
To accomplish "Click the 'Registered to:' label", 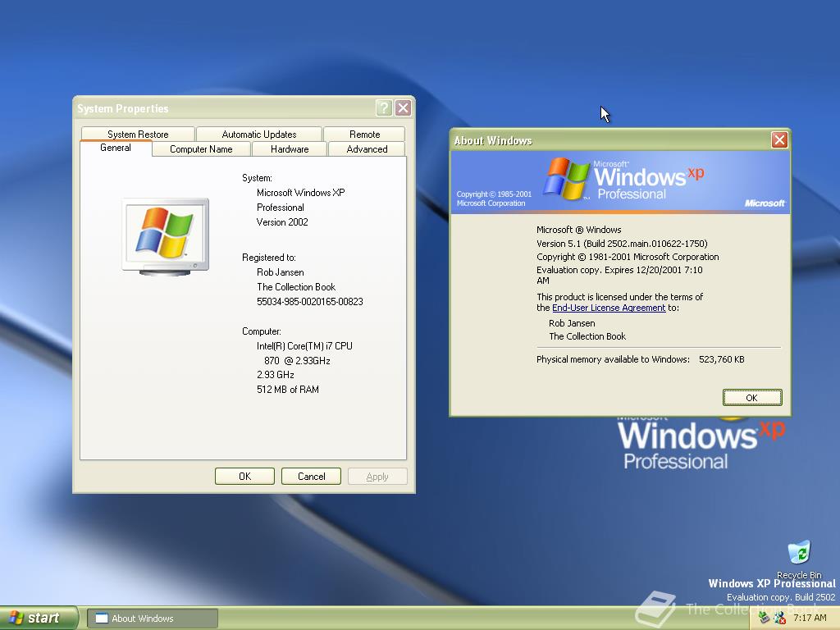I will click(x=269, y=257).
